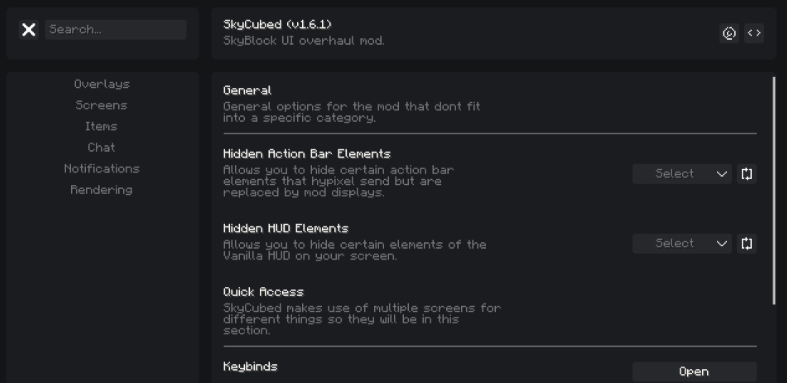Reset Hidden Action Bar Elements option
This screenshot has height=383, width=787.
point(746,174)
